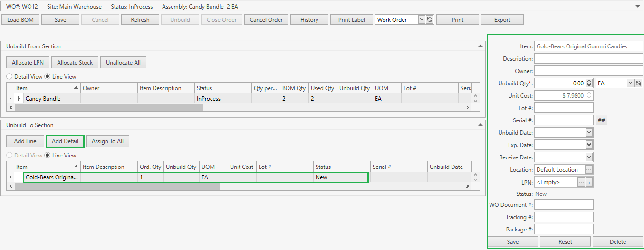Select Detail View in Unbuild From Section

tap(10, 77)
